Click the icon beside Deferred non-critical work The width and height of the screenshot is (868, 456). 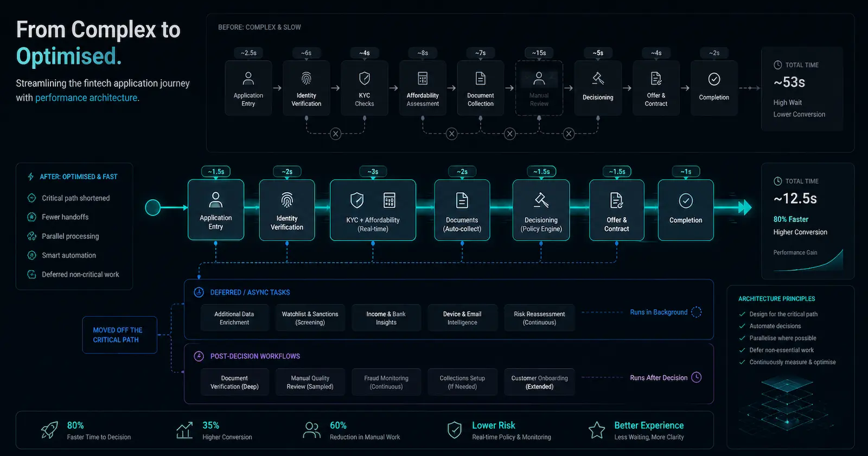31,274
